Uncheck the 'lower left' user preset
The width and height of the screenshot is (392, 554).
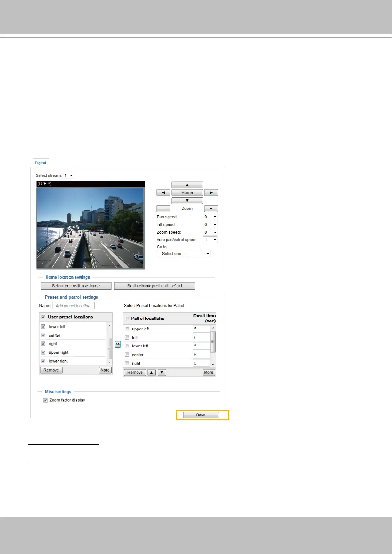[x=43, y=327]
